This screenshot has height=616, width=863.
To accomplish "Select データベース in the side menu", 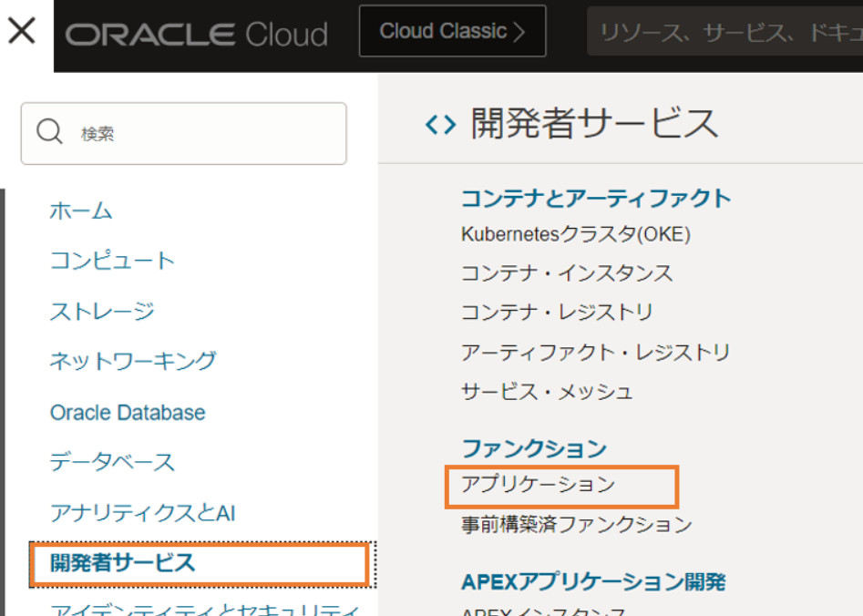I will point(112,462).
